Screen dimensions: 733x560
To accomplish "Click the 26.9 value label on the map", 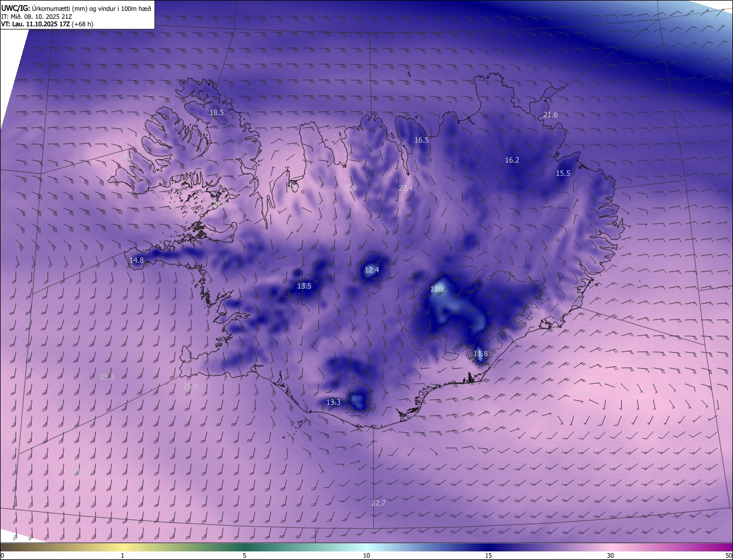I will [x=190, y=386].
